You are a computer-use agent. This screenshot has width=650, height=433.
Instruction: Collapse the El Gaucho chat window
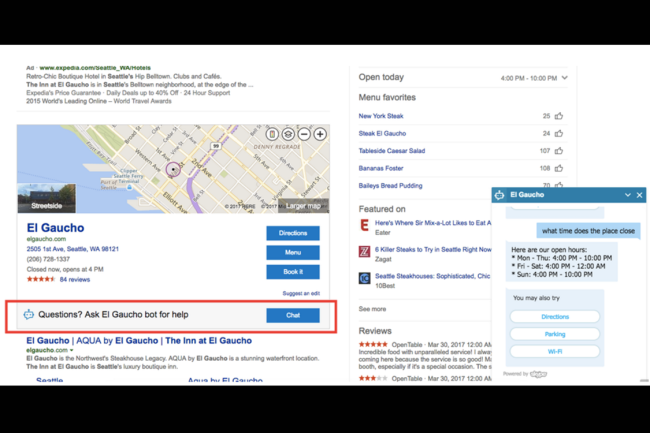[x=628, y=195]
